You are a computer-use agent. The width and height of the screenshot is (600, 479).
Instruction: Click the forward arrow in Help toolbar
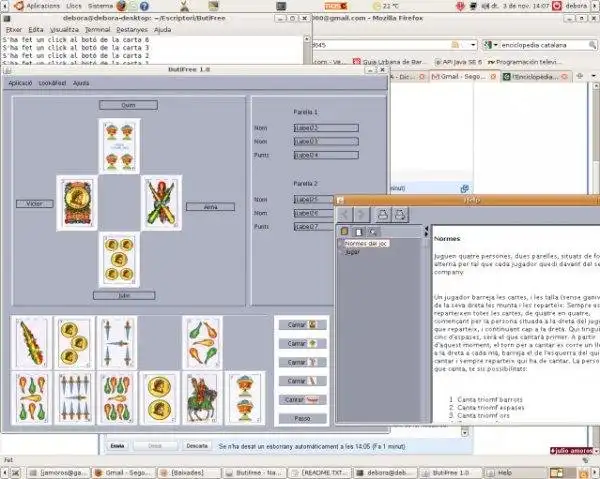coord(361,215)
